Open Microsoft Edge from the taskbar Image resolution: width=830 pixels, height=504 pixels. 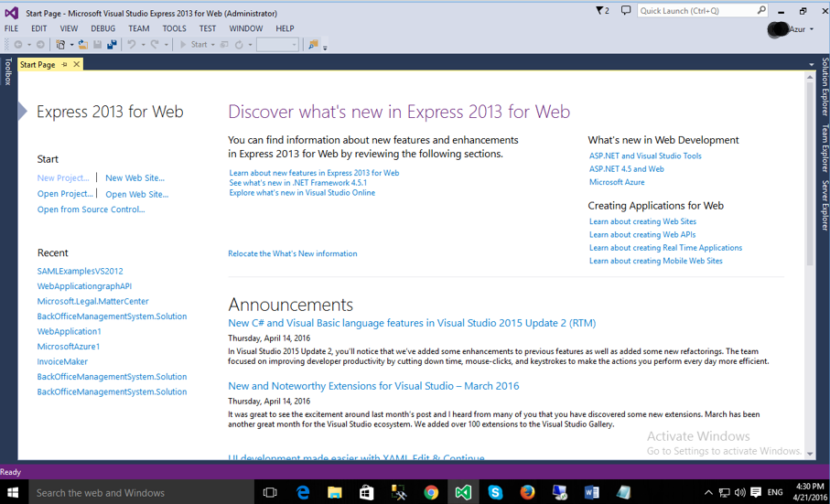(x=303, y=492)
